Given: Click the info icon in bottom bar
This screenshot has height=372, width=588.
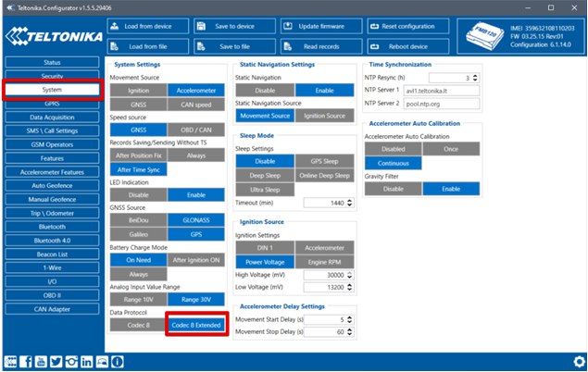Looking at the screenshot, I should click(117, 362).
